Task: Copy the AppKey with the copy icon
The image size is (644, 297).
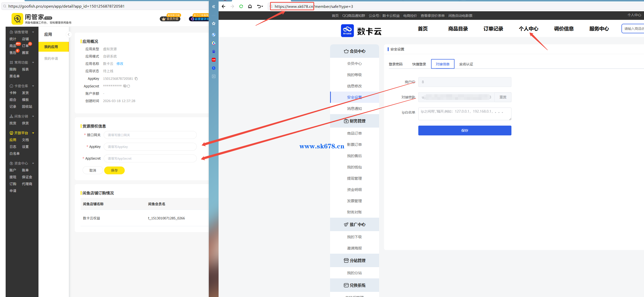Action: click(x=136, y=79)
